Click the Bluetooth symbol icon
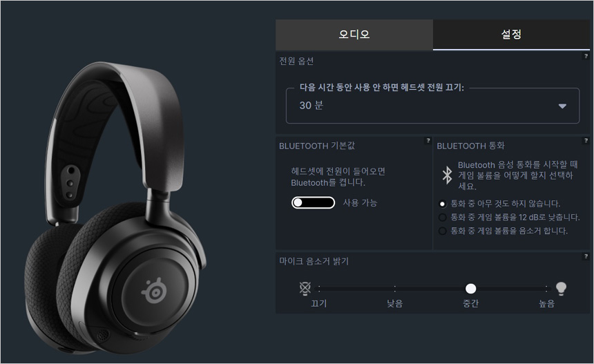Screen dimensions: 594x364 (x=447, y=175)
